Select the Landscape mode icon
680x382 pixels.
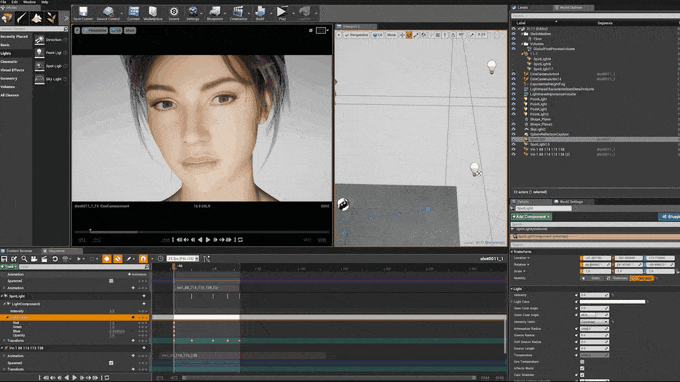click(37, 18)
